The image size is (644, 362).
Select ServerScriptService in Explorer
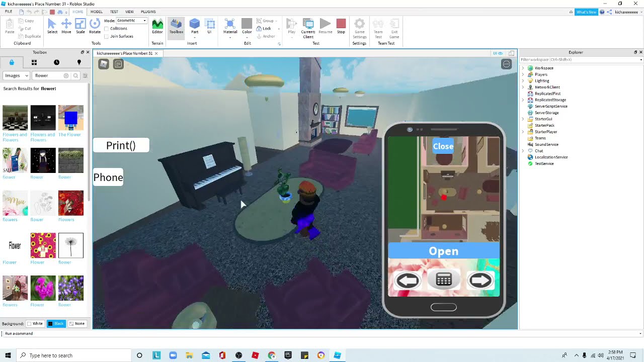click(551, 106)
